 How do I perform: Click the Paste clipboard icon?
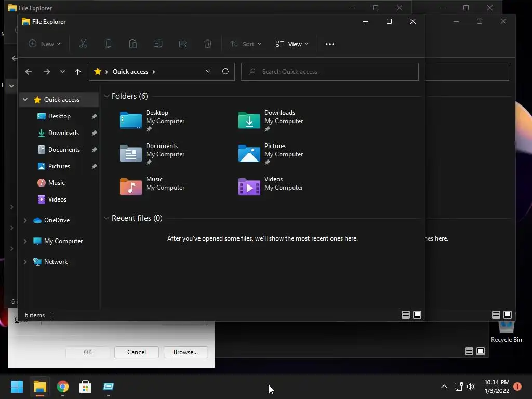click(133, 44)
